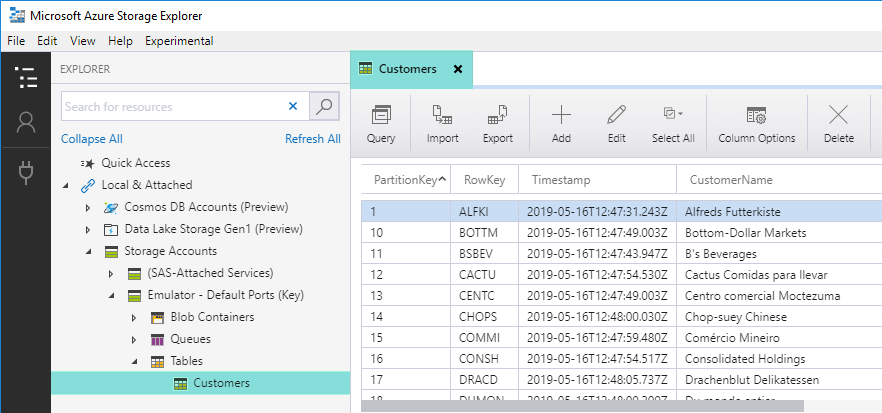Click the Collapse All link
This screenshot has width=882, height=413.
coord(92,139)
